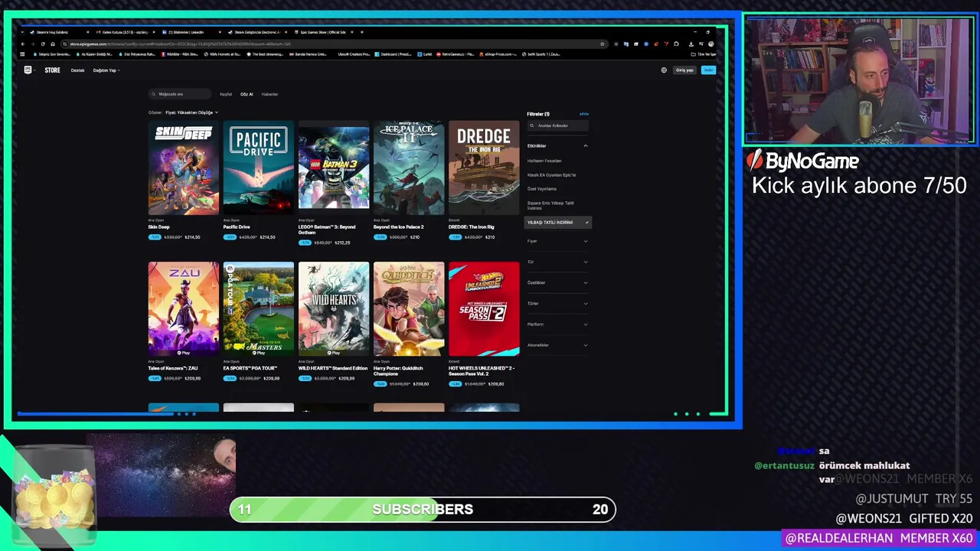Open the Pacific Drive title link
This screenshot has width=980, height=551.
[237, 227]
